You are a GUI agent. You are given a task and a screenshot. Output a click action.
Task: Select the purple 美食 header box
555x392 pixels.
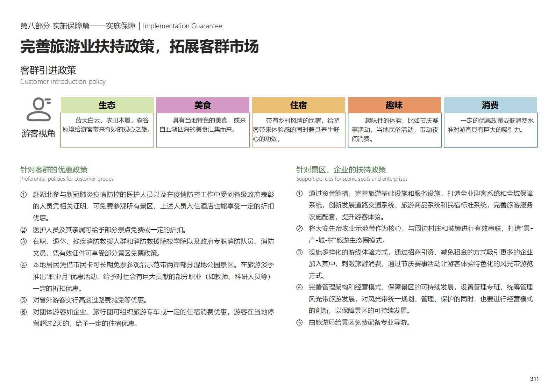203,105
